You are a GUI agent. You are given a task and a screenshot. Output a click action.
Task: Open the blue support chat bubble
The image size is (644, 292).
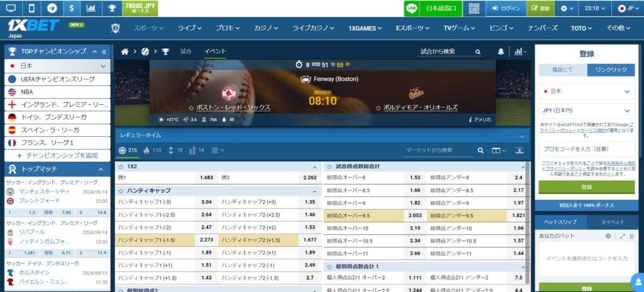pos(639,282)
